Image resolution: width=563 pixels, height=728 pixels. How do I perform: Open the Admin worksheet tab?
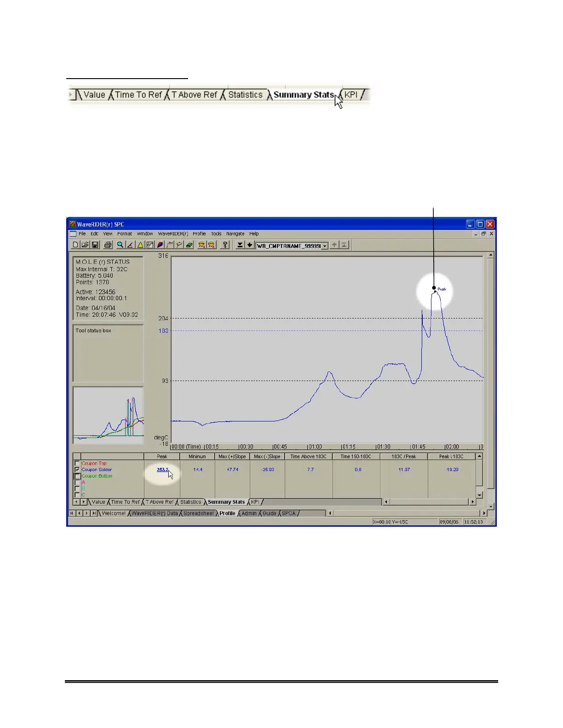click(249, 513)
